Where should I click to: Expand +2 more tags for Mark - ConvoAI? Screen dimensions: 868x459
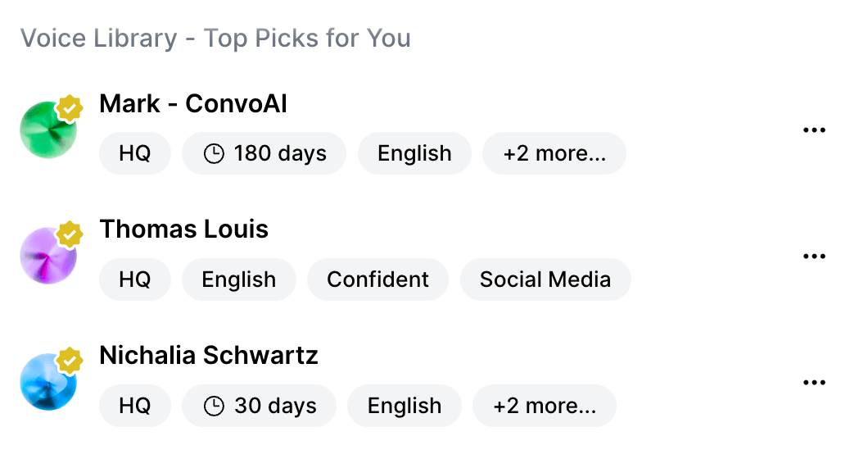(x=554, y=153)
